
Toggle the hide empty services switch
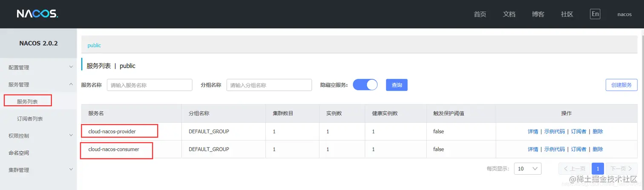[365, 85]
